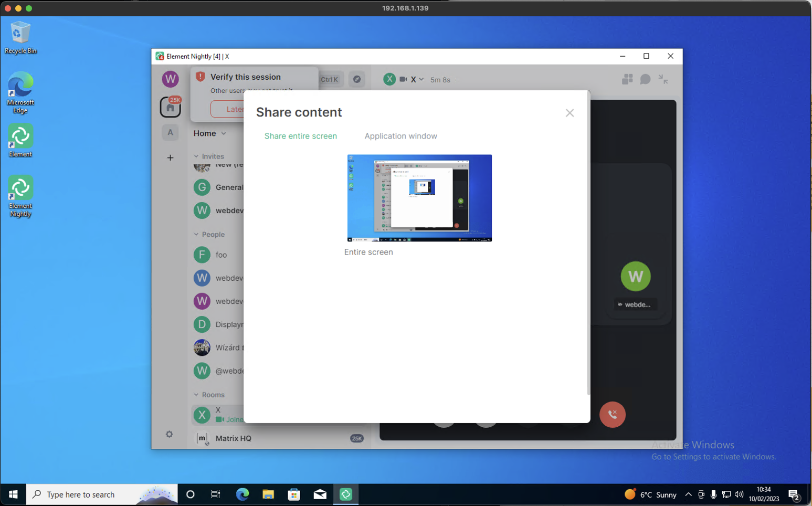The width and height of the screenshot is (812, 506).
Task: Select the Share entire screen tab
Action: coord(301,136)
